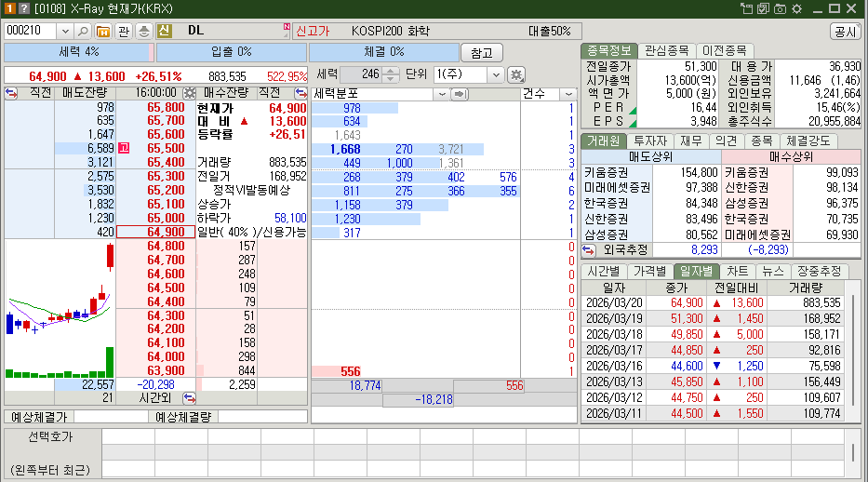
Task: Switch to the 차트 tab
Action: pyautogui.click(x=738, y=271)
